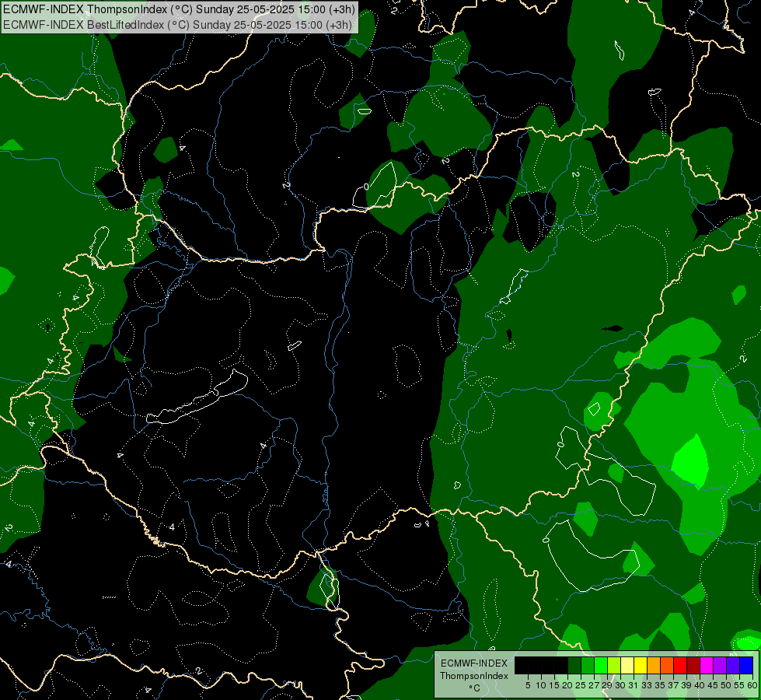
Task: Click the dark green 20–25 legend swatch
Action: [x=574, y=666]
